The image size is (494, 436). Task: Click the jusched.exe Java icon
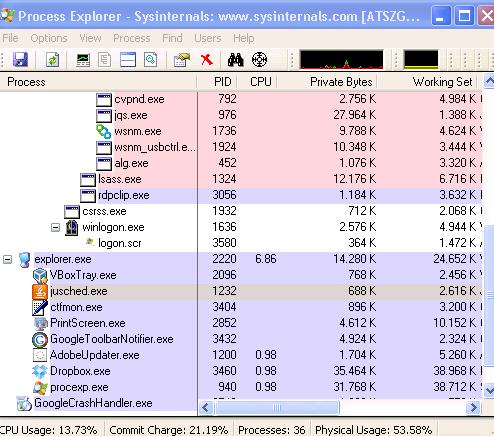point(40,292)
